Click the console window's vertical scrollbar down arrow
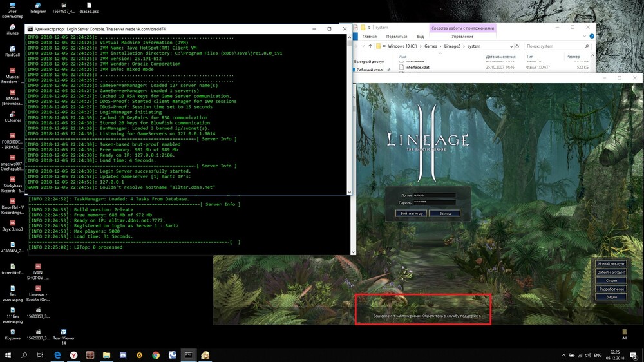Image resolution: width=644 pixels, height=362 pixels. [x=350, y=192]
